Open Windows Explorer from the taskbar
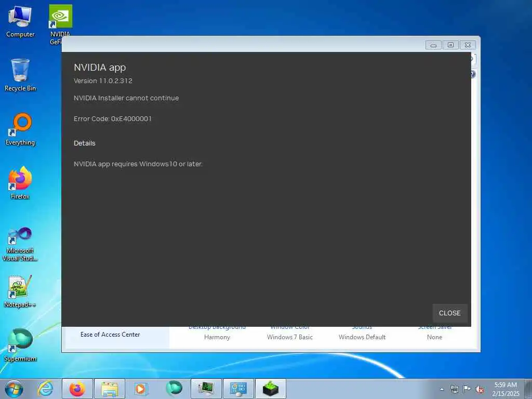 coord(110,389)
